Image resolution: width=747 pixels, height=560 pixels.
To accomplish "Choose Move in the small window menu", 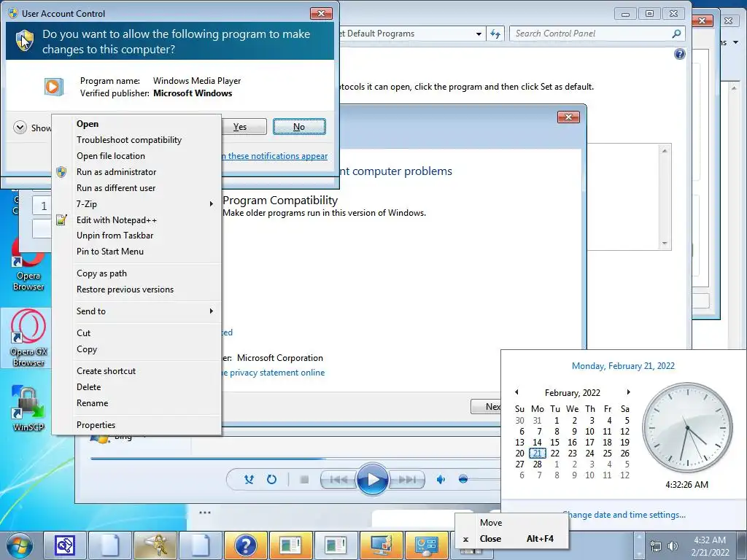I will 511,523.
